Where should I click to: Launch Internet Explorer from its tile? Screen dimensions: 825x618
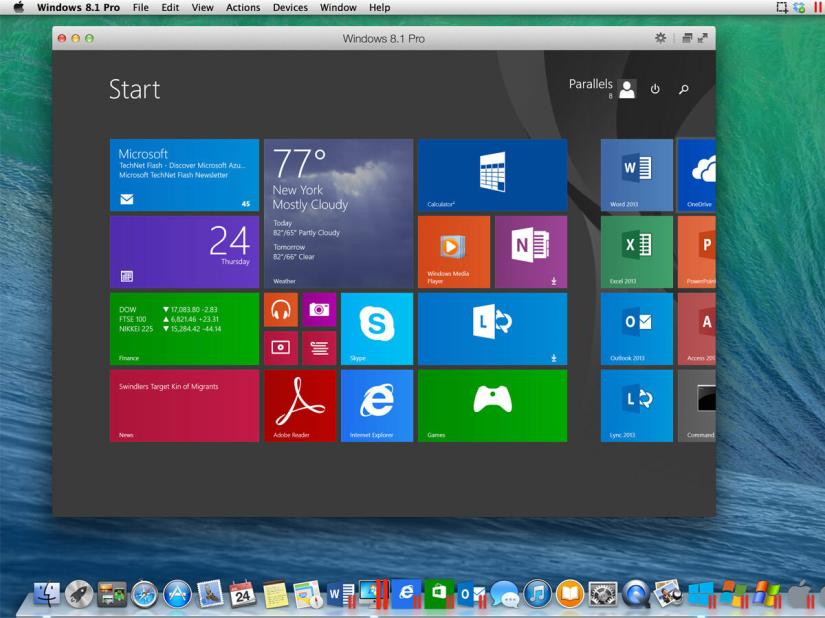pos(376,405)
